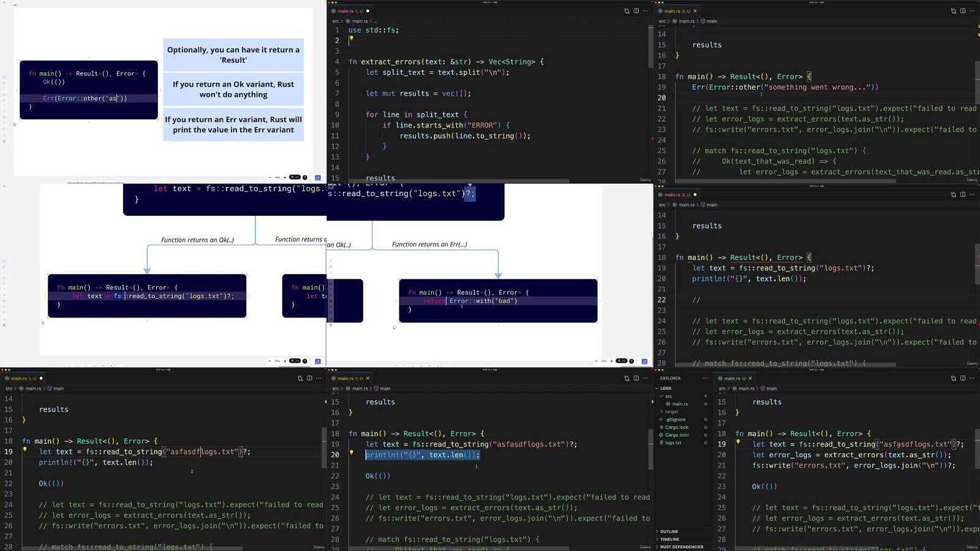The width and height of the screenshot is (980, 551).
Task: Zoom out on the 'Optionally, you can have it return' whiteboard
Action: [270, 178]
